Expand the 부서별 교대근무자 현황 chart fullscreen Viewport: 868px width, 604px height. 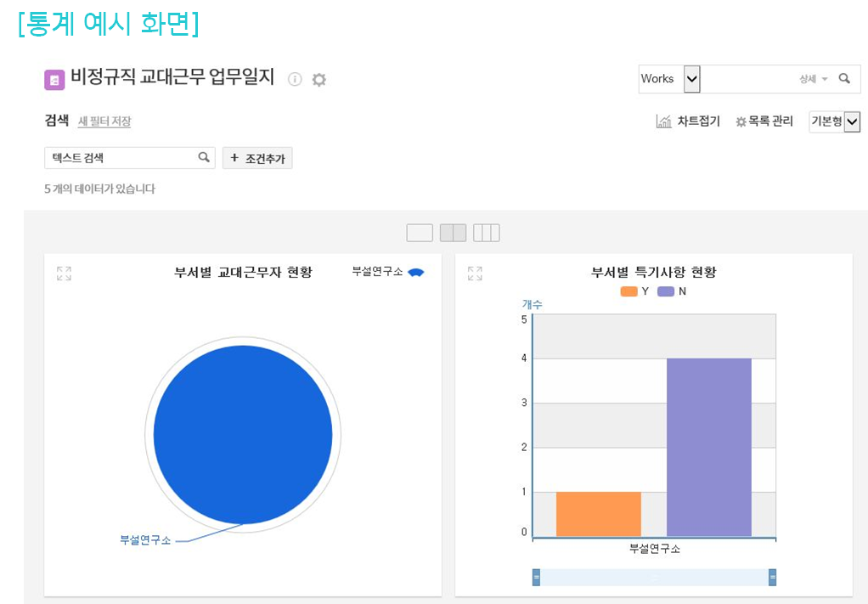pyautogui.click(x=64, y=274)
